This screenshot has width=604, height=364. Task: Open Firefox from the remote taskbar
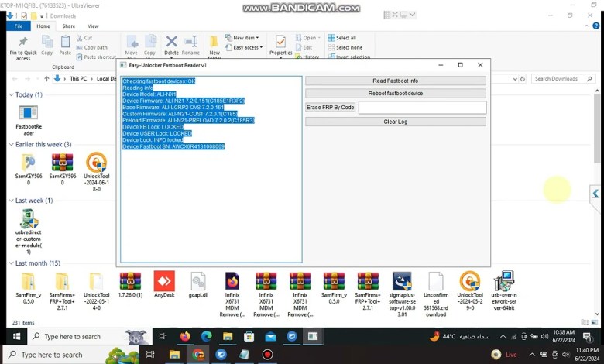point(184,337)
